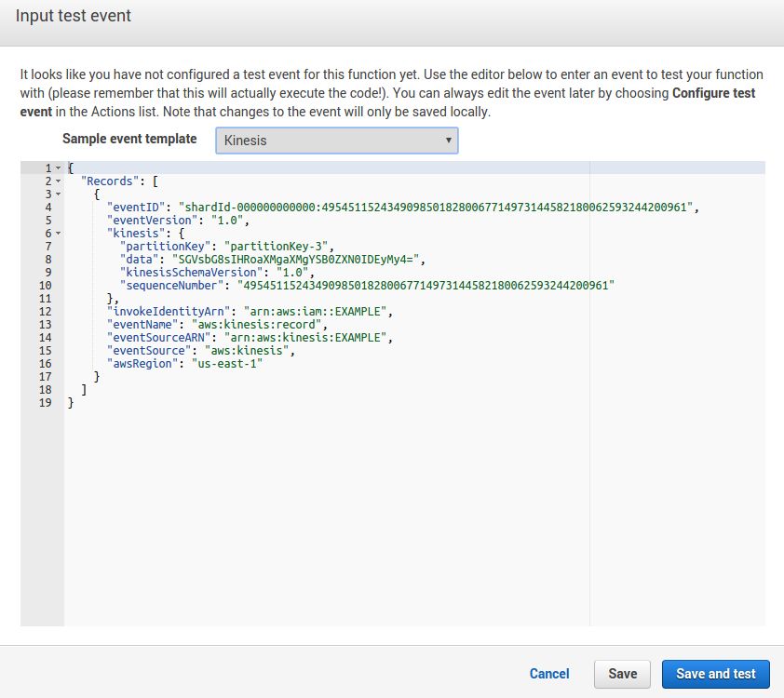Screen dimensions: 784x698
Task: Collapse the fold arrow on line 3
Action: click(58, 194)
